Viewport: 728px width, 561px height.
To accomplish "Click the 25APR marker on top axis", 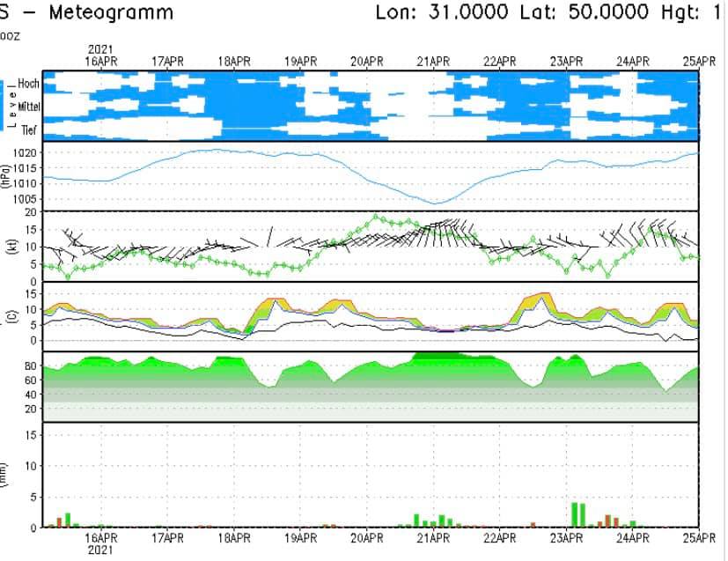I will [699, 61].
